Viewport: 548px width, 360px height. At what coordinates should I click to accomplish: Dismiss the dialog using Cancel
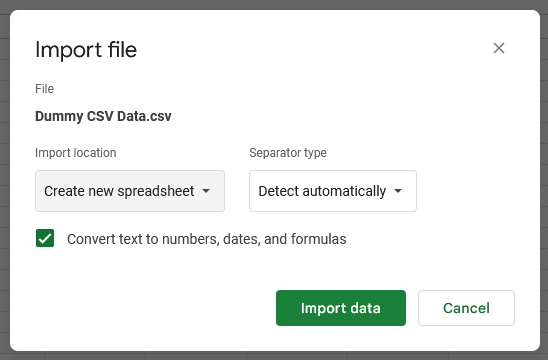(466, 308)
